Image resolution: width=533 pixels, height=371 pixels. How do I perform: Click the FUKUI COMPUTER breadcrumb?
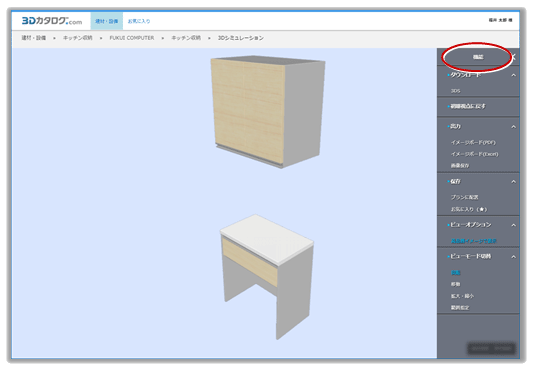132,38
